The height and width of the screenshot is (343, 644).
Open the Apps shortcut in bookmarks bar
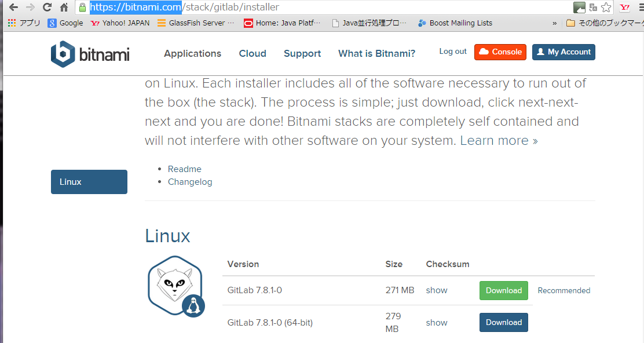click(x=24, y=23)
